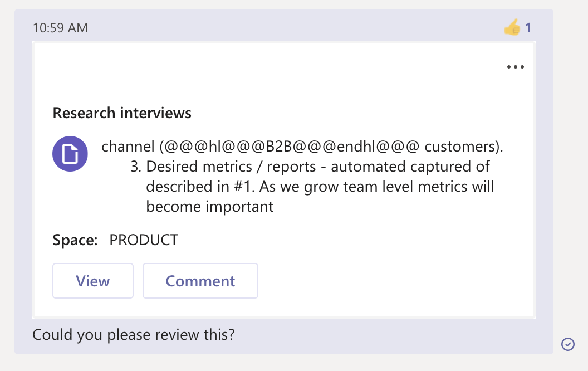Click the "Could you please review this?" message
588x371 pixels.
[134, 335]
